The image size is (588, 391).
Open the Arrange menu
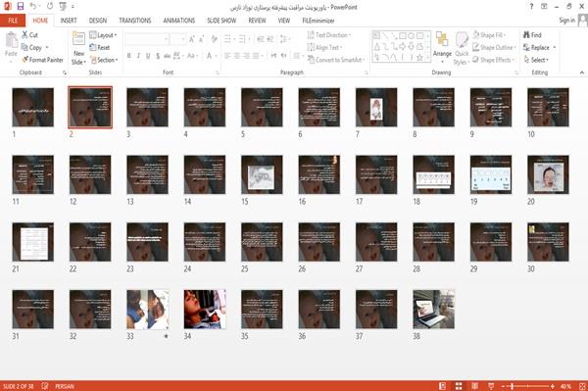coord(442,47)
